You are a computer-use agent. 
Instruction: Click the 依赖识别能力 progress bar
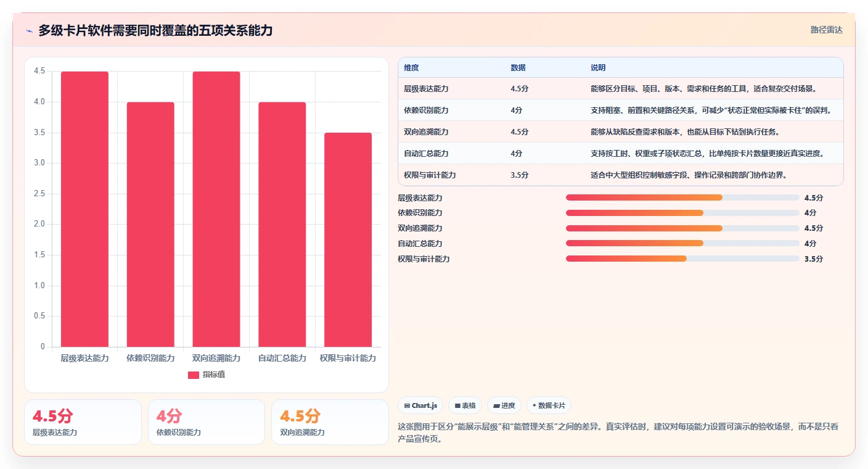tap(682, 213)
